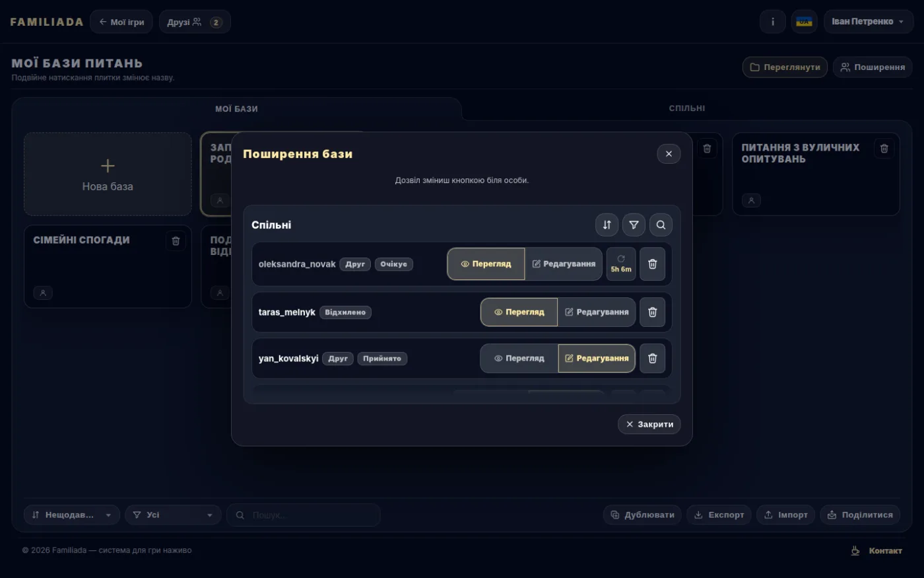Viewport: 924px width, 578px height.
Task: Set oleksandra_novak permission to Редагування
Action: (x=564, y=264)
